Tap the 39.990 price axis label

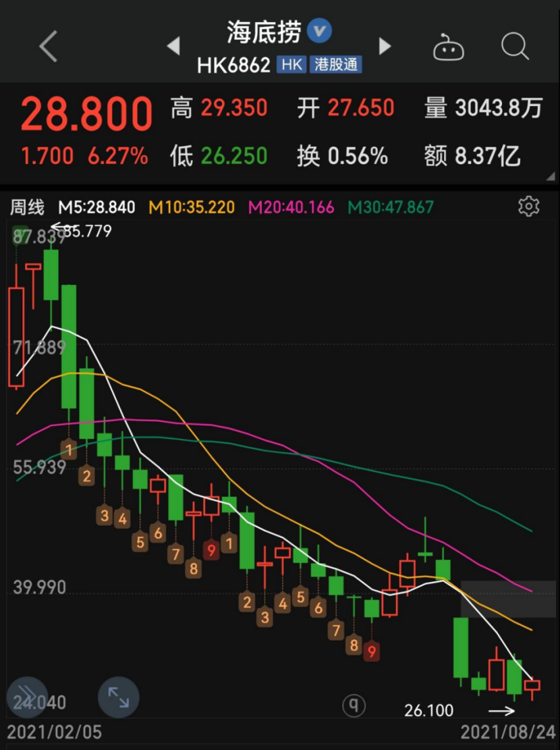[x=39, y=587]
